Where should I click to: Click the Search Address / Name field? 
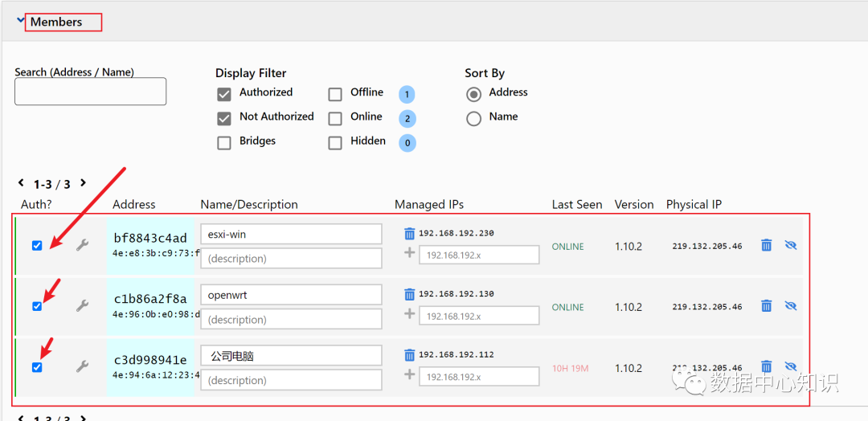[90, 92]
